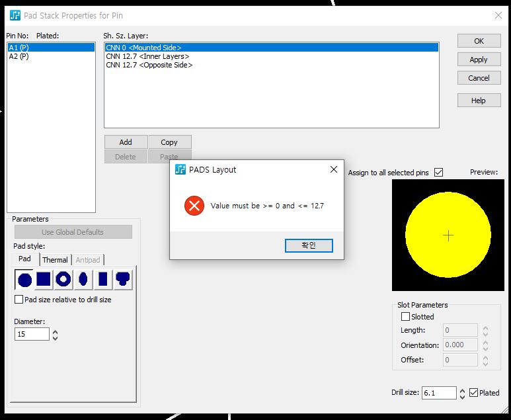
Task: Click the Diameter input field
Action: tap(32, 335)
